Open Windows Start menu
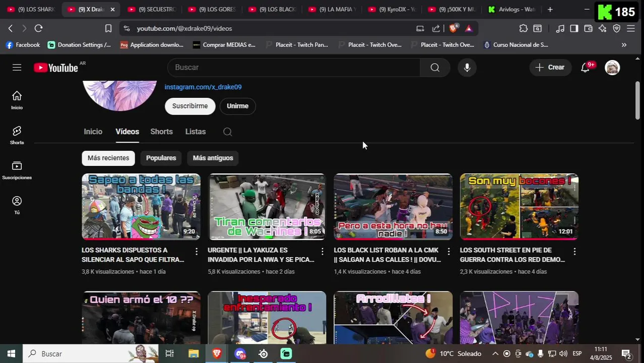This screenshot has width=644, height=363. tap(11, 353)
